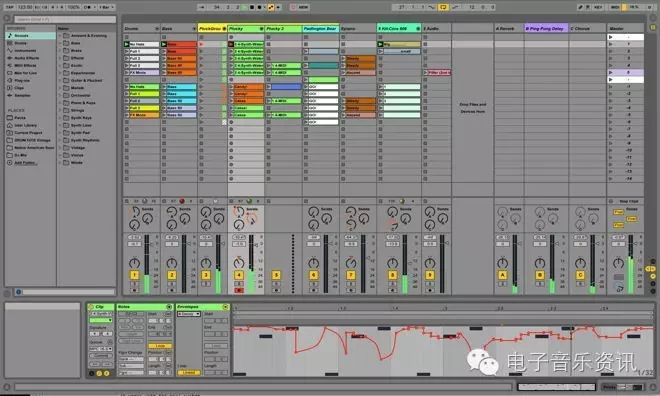
Task: Toggle track 8 activator button
Action: click(392, 275)
